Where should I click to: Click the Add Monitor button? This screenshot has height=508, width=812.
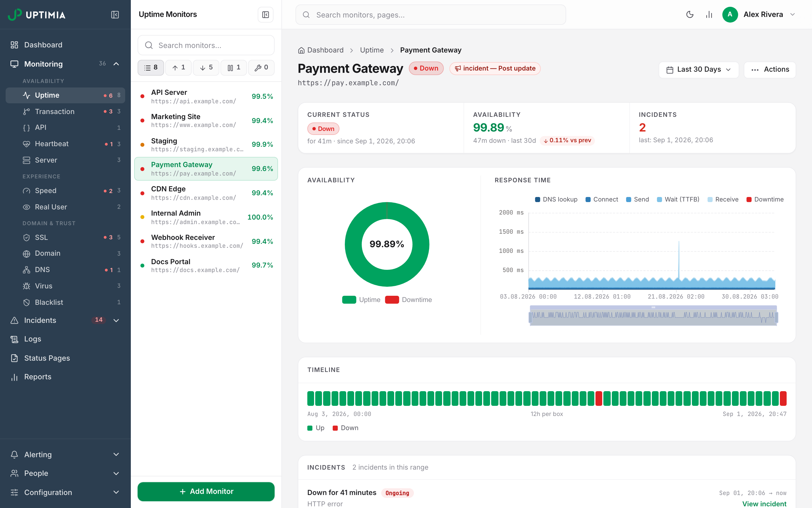(206, 492)
